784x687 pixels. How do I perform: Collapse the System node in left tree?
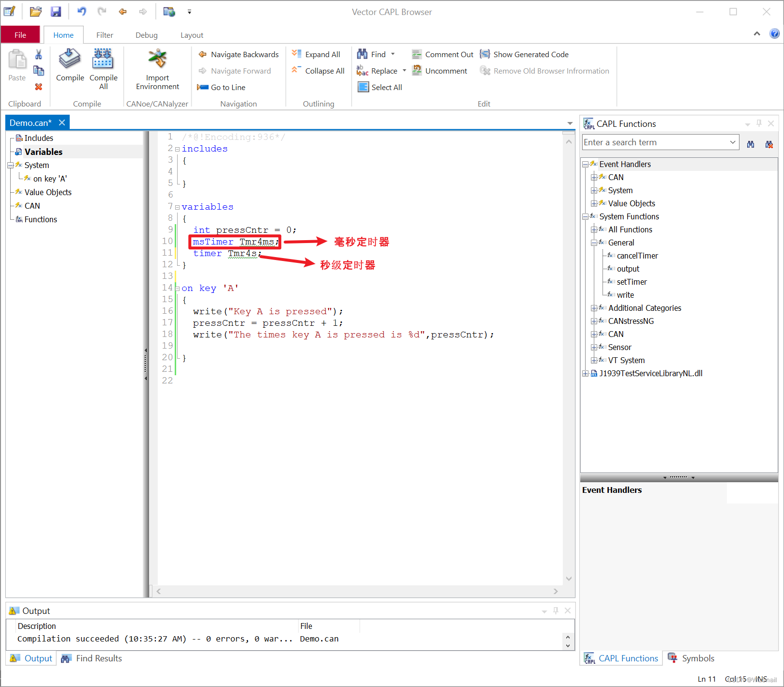10,166
